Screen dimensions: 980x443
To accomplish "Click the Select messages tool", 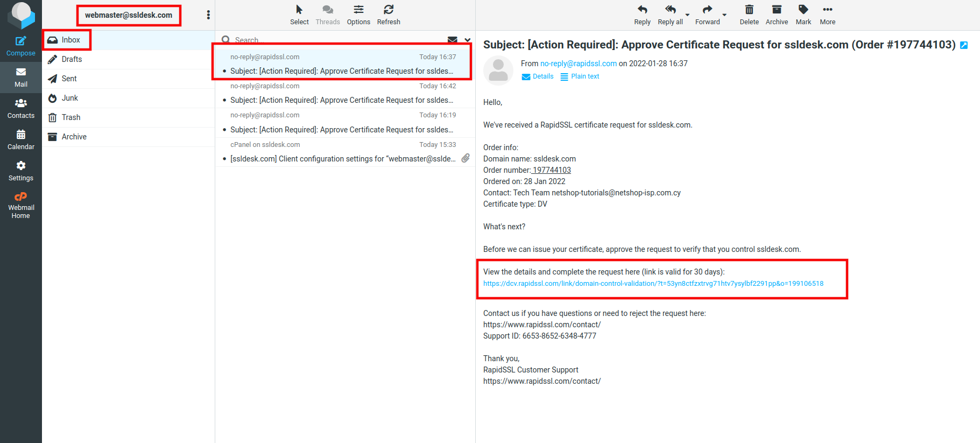I will coord(299,15).
